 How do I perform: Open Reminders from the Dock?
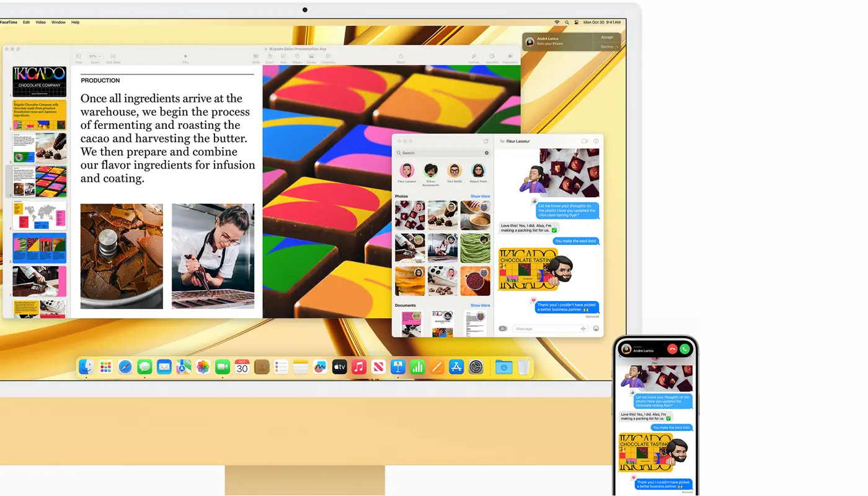[x=281, y=367]
